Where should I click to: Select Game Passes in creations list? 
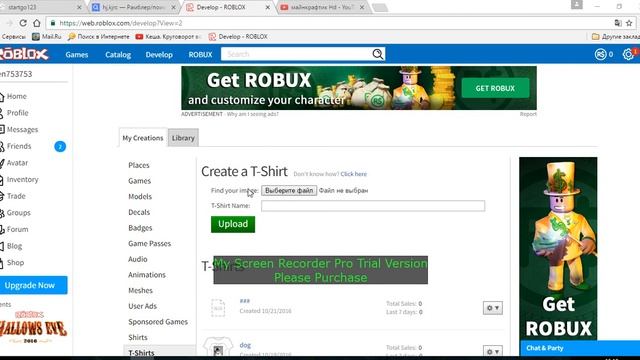click(149, 244)
